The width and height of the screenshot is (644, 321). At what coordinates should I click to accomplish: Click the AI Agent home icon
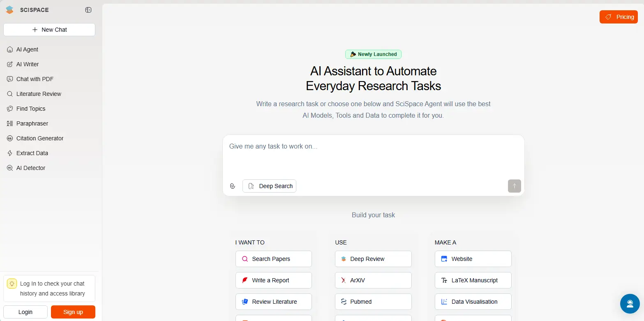pos(10,49)
